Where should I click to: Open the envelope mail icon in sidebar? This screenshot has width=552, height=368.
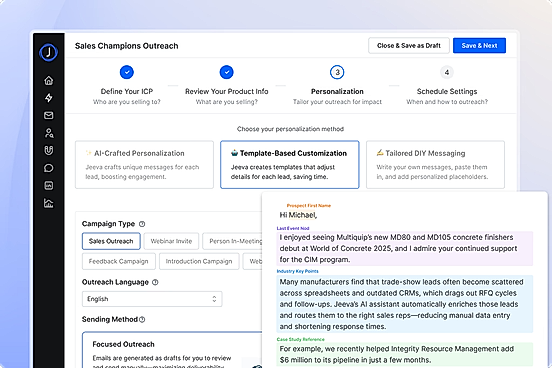(x=49, y=115)
